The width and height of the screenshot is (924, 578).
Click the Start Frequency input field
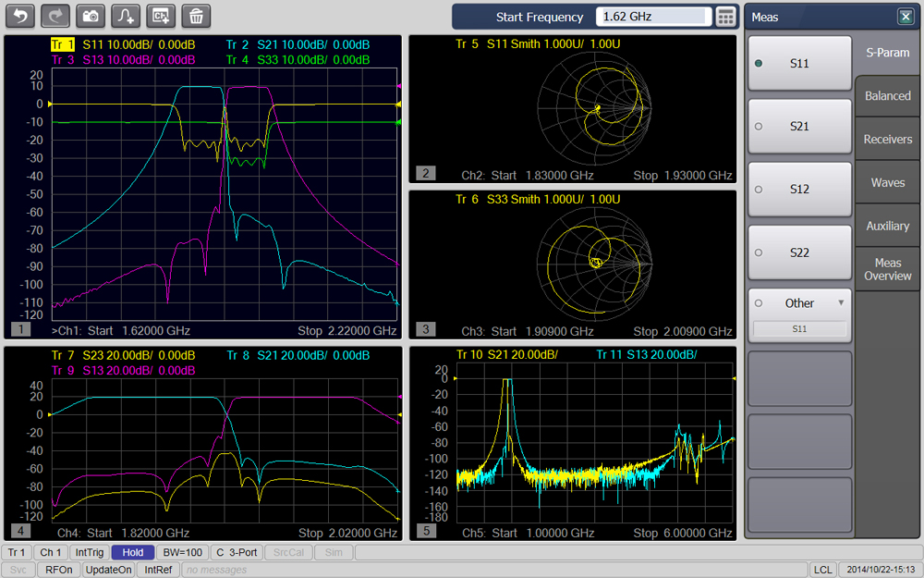coord(653,17)
